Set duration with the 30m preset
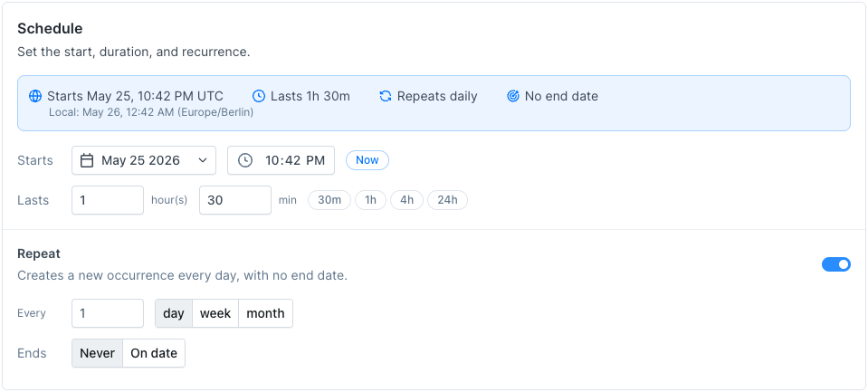This screenshot has width=868, height=392. [329, 200]
